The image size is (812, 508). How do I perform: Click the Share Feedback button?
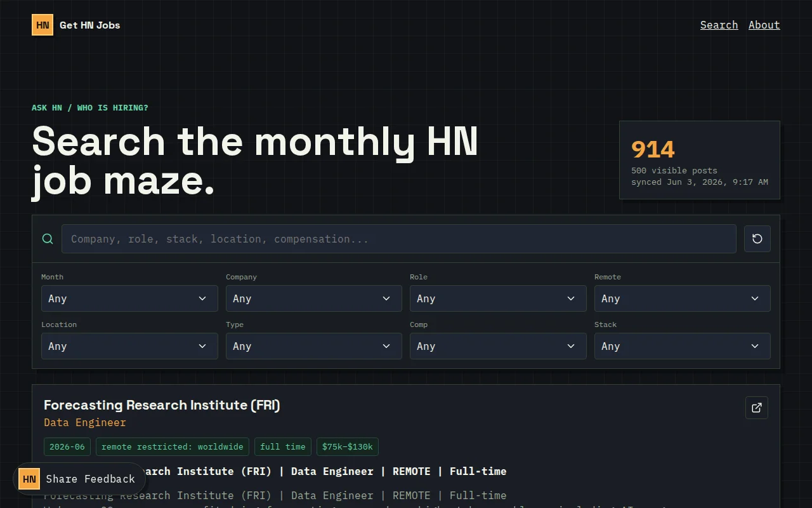79,479
